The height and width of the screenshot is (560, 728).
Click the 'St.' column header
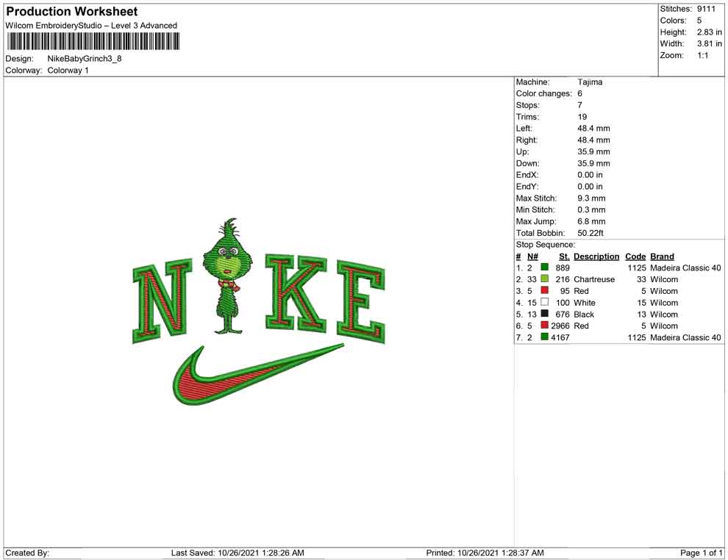[x=564, y=256]
